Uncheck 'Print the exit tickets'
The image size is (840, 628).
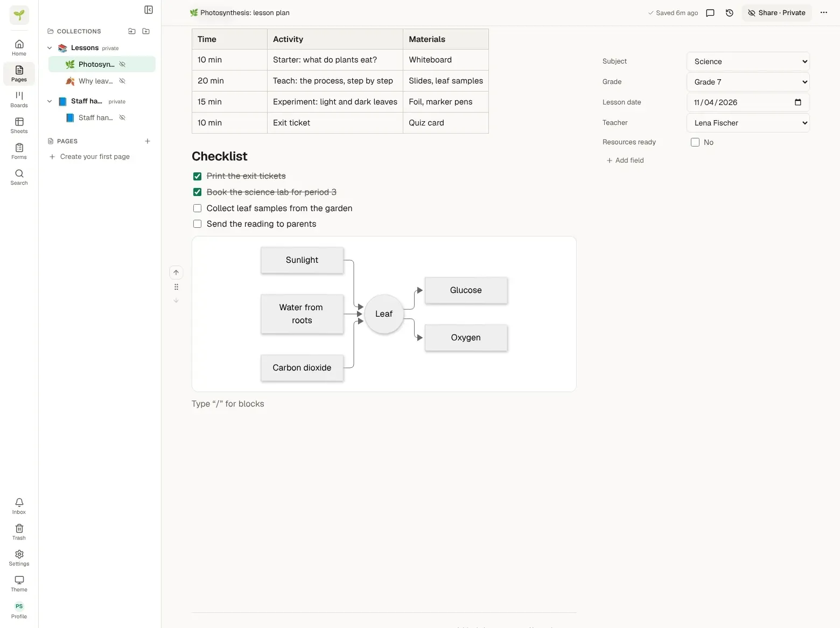pos(198,176)
